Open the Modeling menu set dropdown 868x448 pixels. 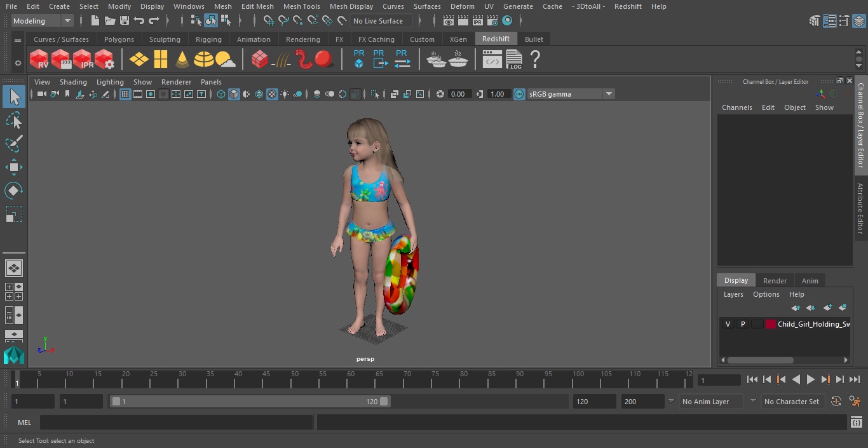(43, 21)
